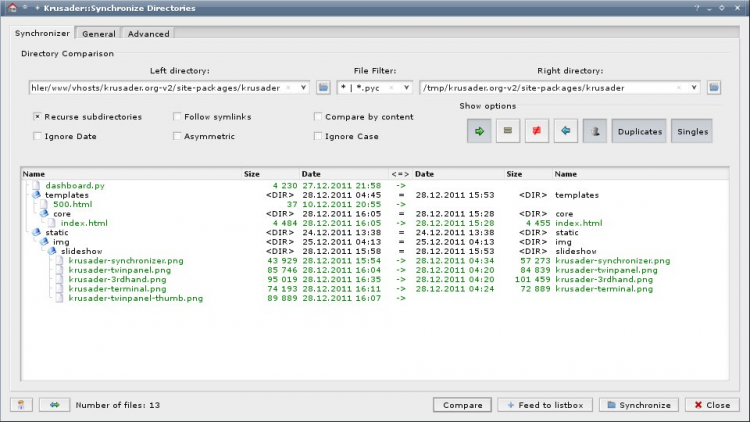
Task: Browse for the left directory folder
Action: pos(323,88)
